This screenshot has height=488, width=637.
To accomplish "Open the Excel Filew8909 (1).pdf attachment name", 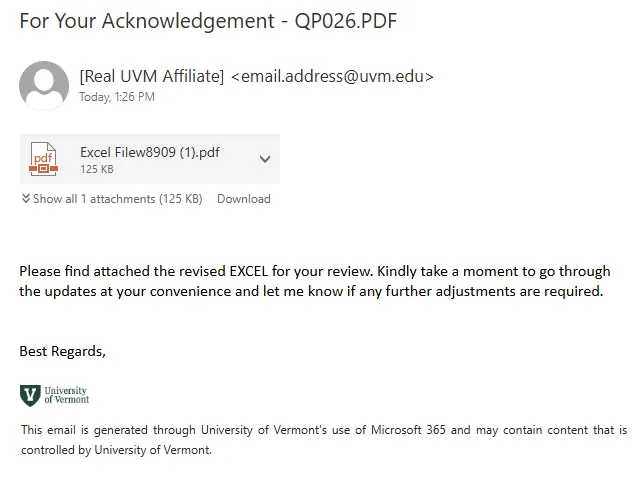I will (150, 152).
